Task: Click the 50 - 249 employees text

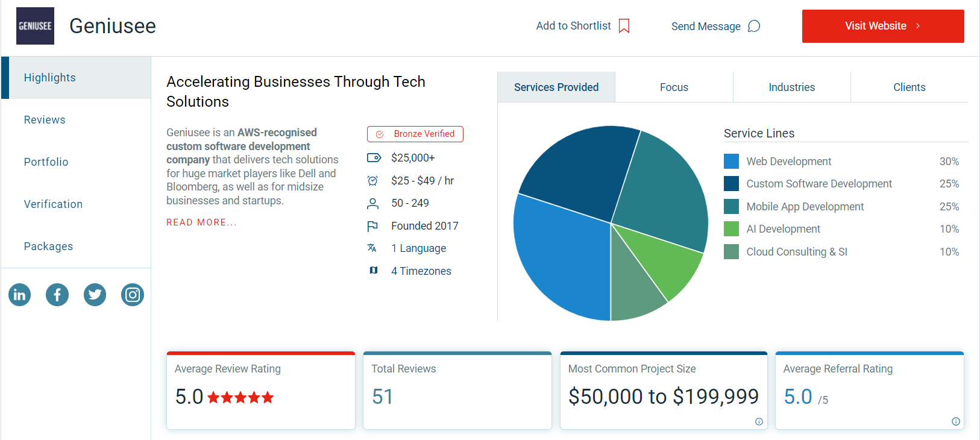Action: [410, 203]
